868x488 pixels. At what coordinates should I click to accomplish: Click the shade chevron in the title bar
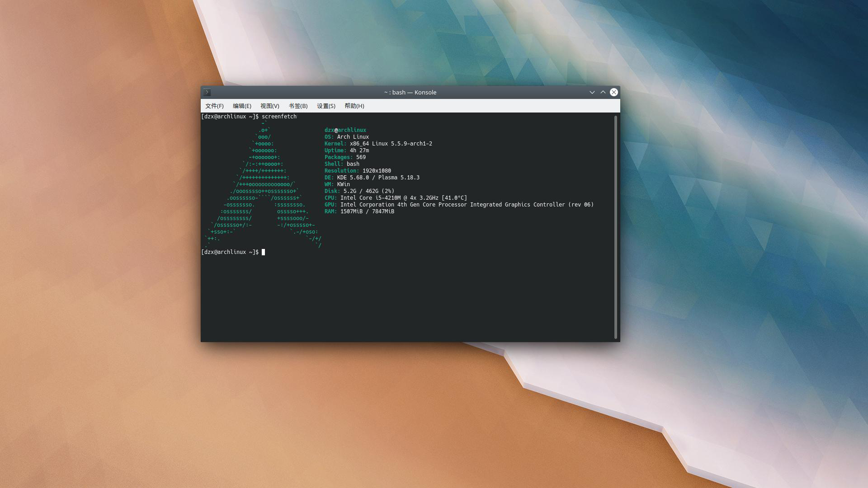(592, 92)
